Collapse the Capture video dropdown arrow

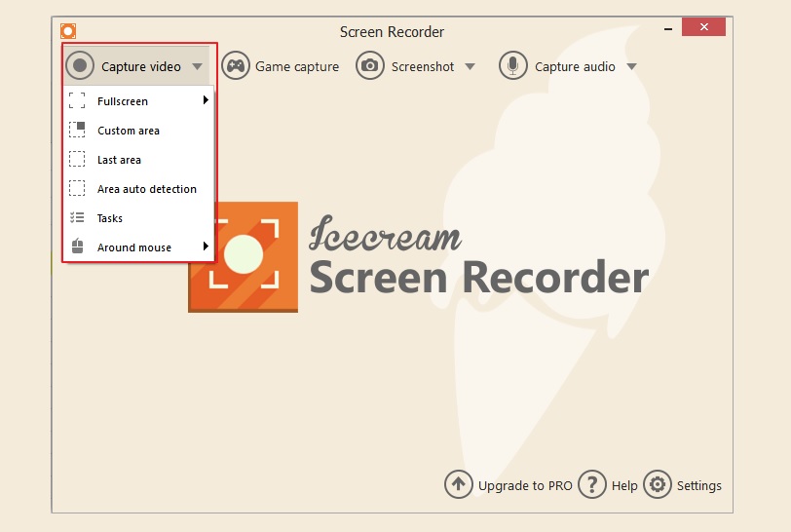[197, 66]
